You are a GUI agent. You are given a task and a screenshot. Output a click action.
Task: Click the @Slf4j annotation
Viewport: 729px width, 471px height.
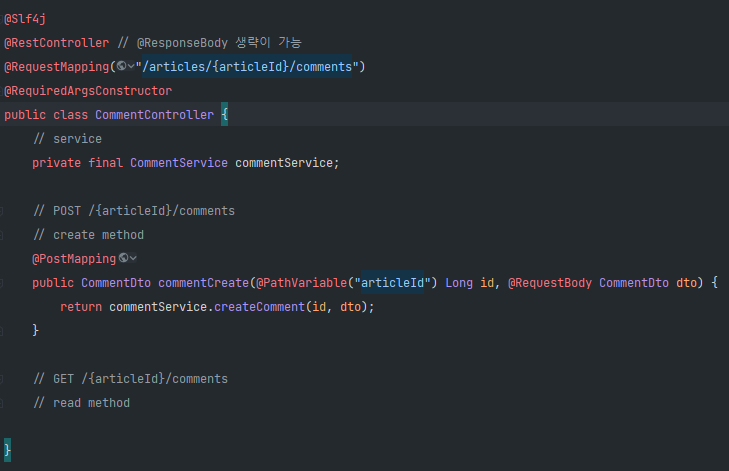tap(25, 19)
